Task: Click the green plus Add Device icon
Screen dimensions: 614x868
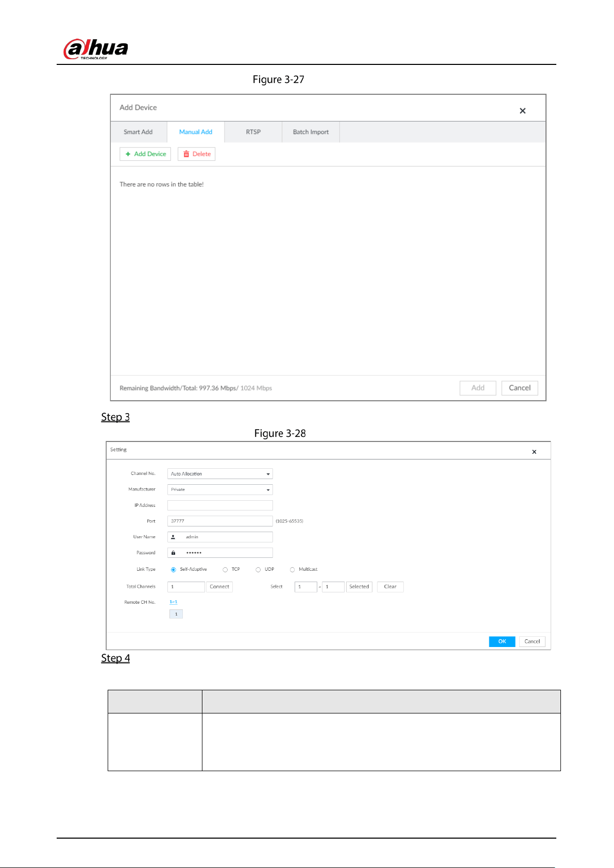Action: click(x=128, y=154)
